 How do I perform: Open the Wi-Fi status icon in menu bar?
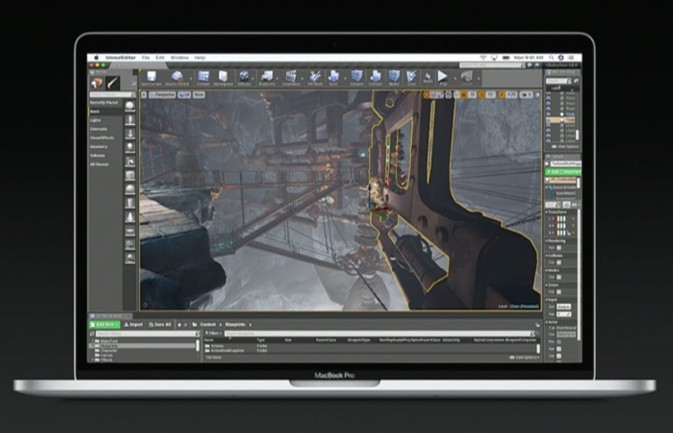coord(483,58)
